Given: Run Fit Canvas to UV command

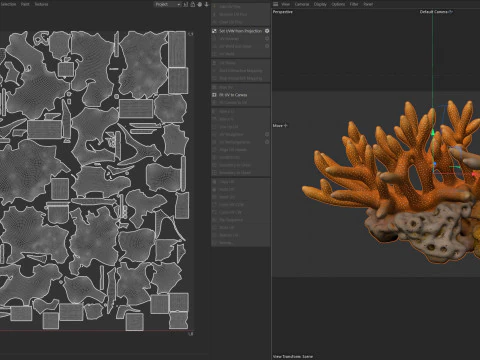Looking at the screenshot, I should click(233, 103).
